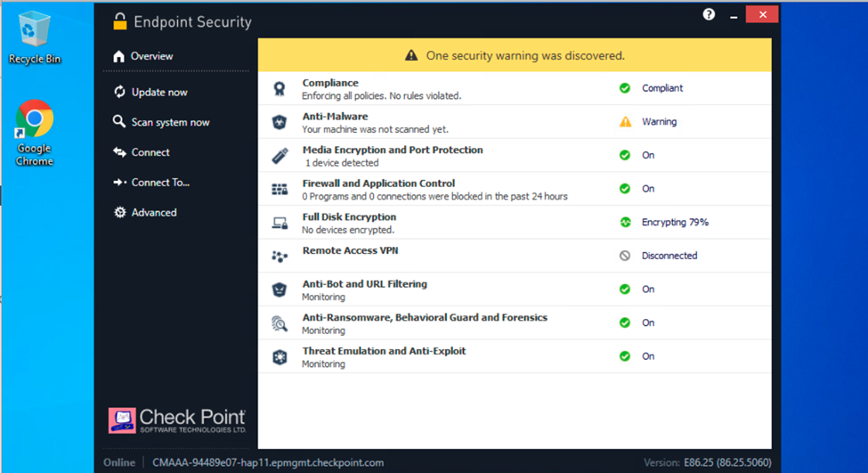868x473 pixels.
Task: Click the '0 Programs and 0 connections' text
Action: point(434,196)
